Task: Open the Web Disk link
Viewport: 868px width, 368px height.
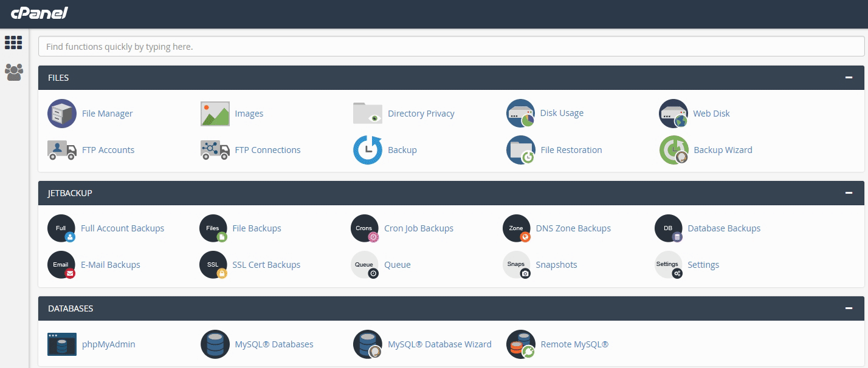Action: point(712,114)
